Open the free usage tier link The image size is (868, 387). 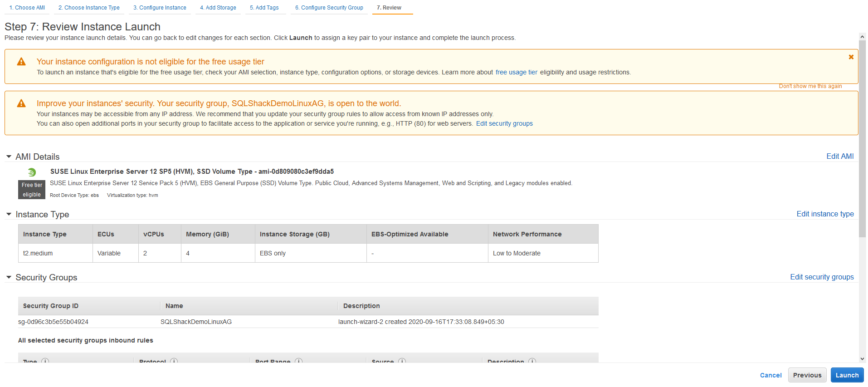[516, 72]
